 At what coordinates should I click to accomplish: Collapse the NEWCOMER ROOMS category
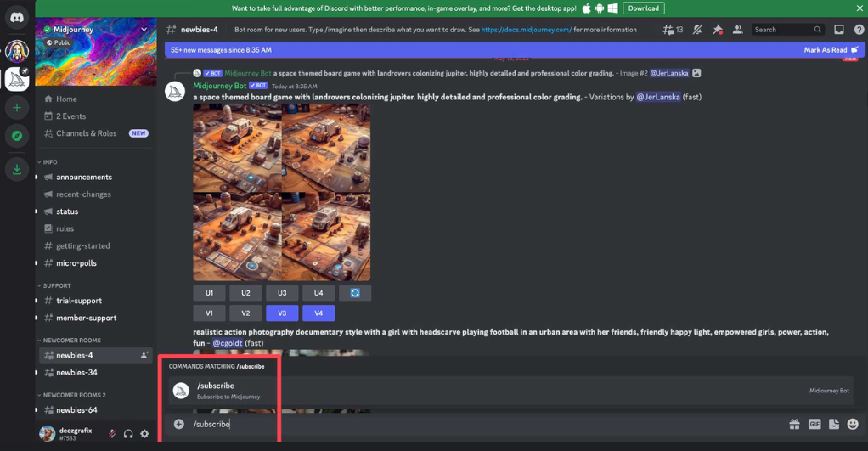(x=69, y=341)
